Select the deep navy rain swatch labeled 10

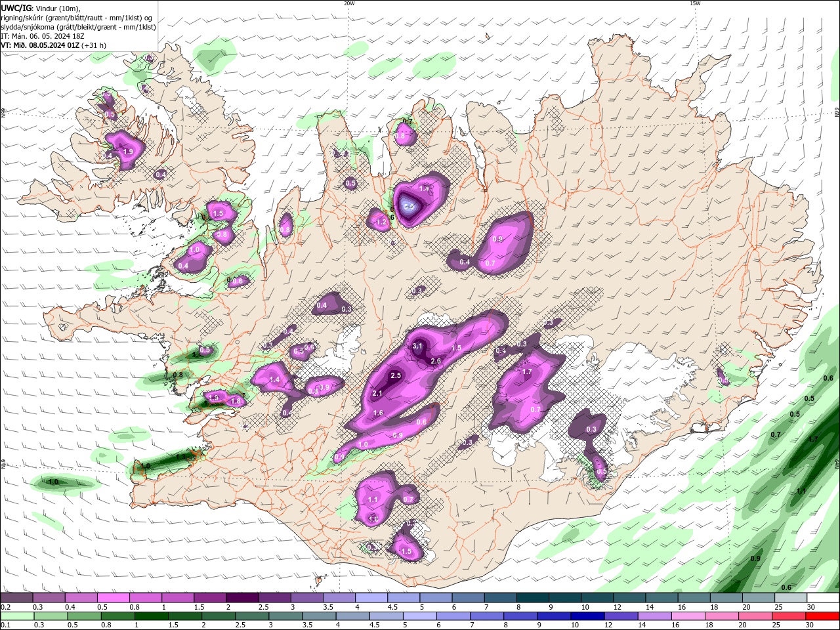pyautogui.click(x=587, y=616)
